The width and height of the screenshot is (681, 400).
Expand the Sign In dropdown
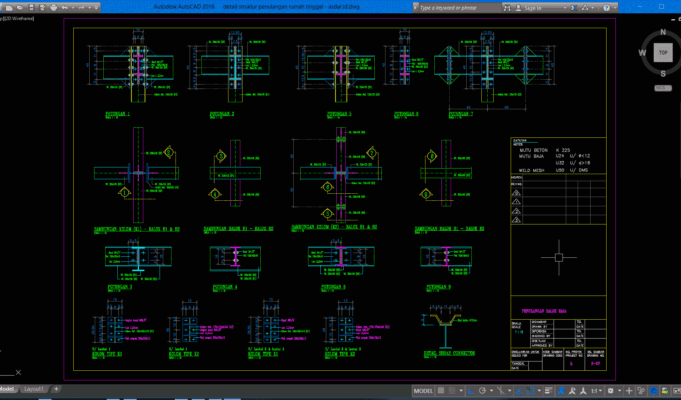(x=565, y=8)
